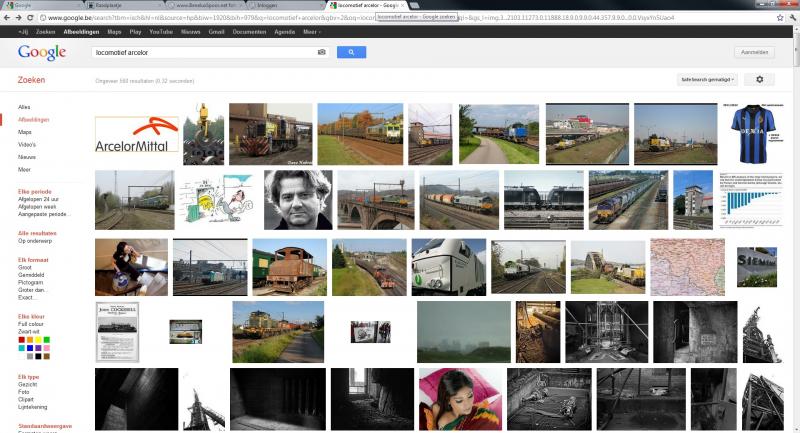The image size is (800, 433).
Task: Open the cartoon drawing image result
Action: click(x=219, y=200)
